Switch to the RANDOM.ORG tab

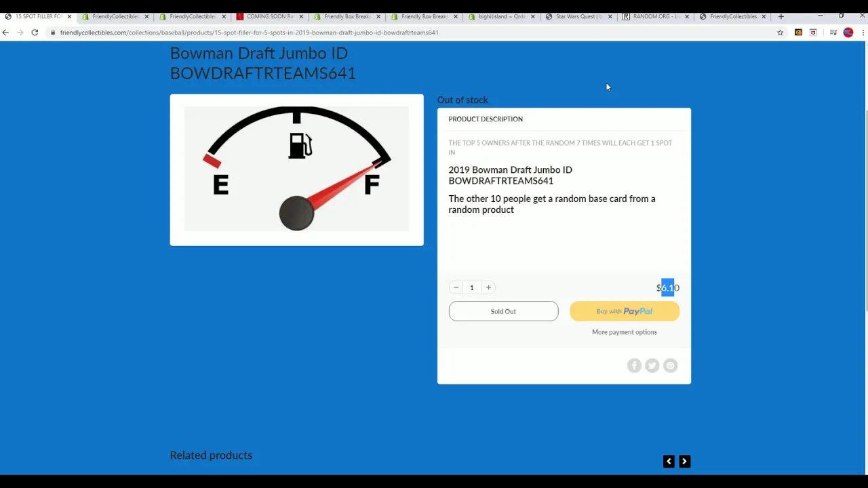tap(656, 16)
